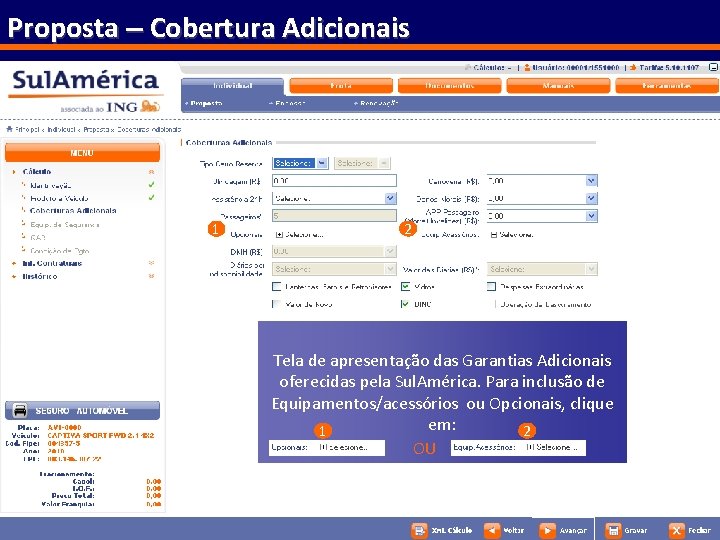Open the Individual tab

(233, 86)
